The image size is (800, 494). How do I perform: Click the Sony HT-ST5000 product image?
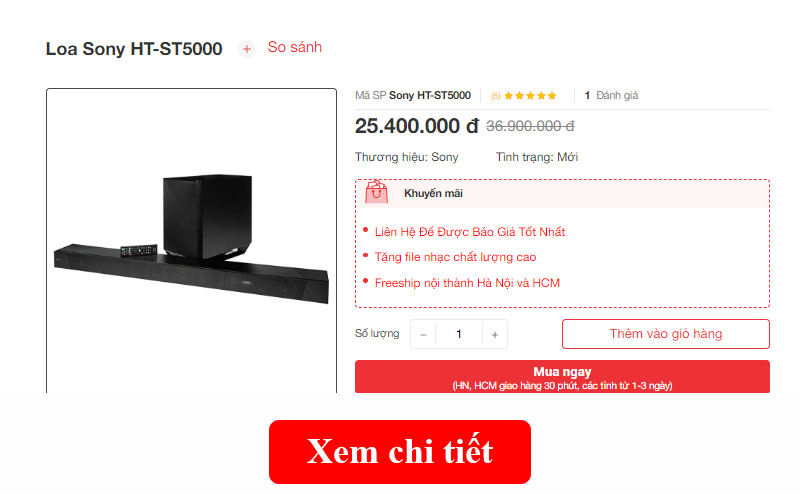point(191,240)
